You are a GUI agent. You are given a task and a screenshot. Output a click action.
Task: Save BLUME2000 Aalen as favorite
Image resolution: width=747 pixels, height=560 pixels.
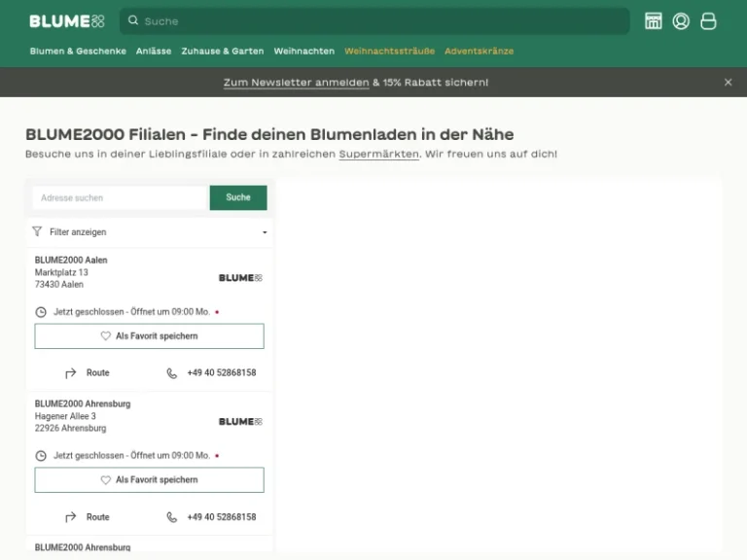[x=149, y=336]
